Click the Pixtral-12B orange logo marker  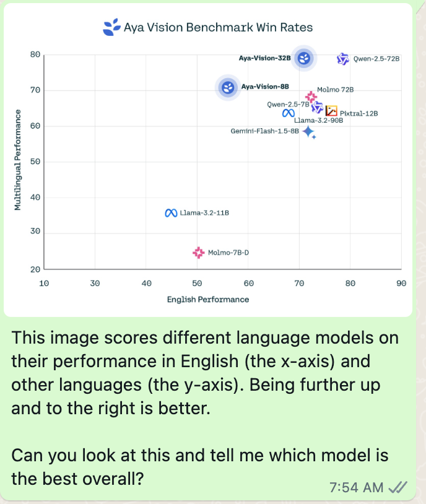pos(331,110)
